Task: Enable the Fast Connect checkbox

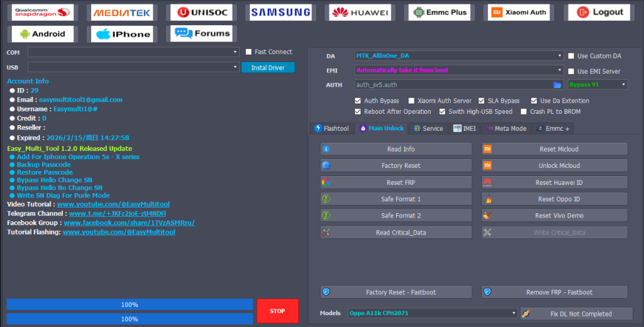Action: coord(248,52)
